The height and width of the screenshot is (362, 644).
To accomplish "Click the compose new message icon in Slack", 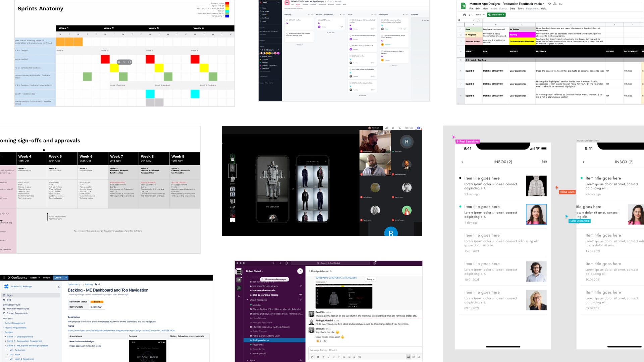I will (x=300, y=271).
